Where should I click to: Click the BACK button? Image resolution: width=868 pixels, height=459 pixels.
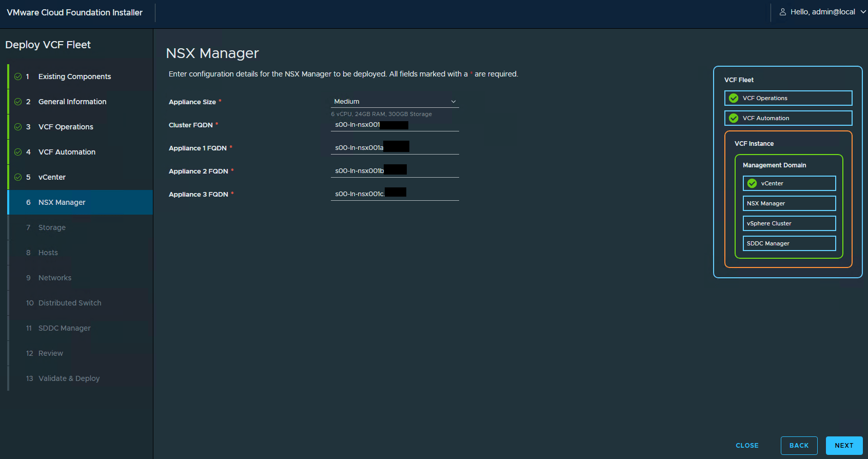pyautogui.click(x=799, y=446)
